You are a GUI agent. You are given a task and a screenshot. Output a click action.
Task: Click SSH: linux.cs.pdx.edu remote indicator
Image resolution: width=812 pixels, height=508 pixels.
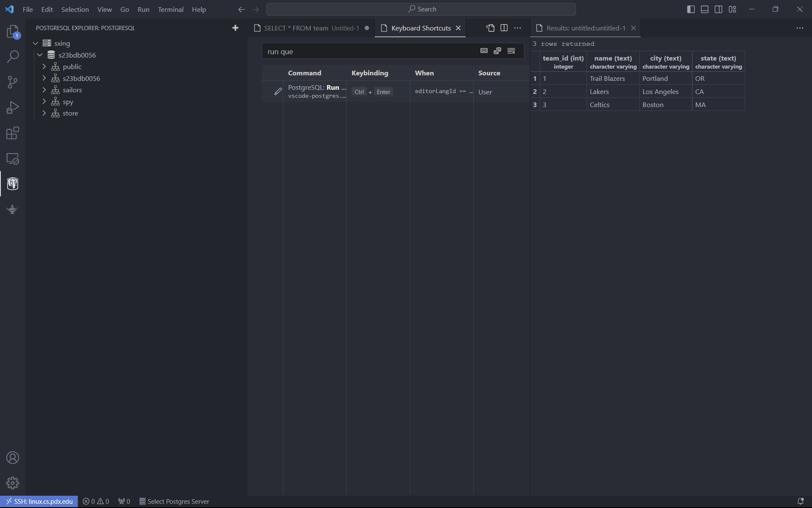click(x=39, y=501)
